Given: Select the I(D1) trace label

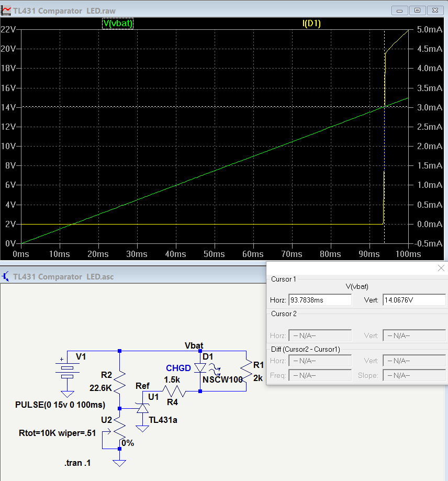Looking at the screenshot, I should [x=311, y=24].
